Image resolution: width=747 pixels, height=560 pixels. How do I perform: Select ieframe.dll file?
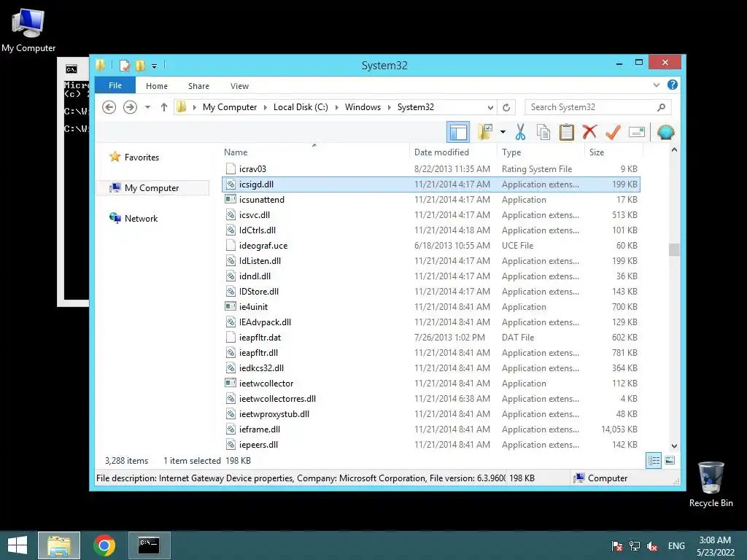pyautogui.click(x=430, y=429)
